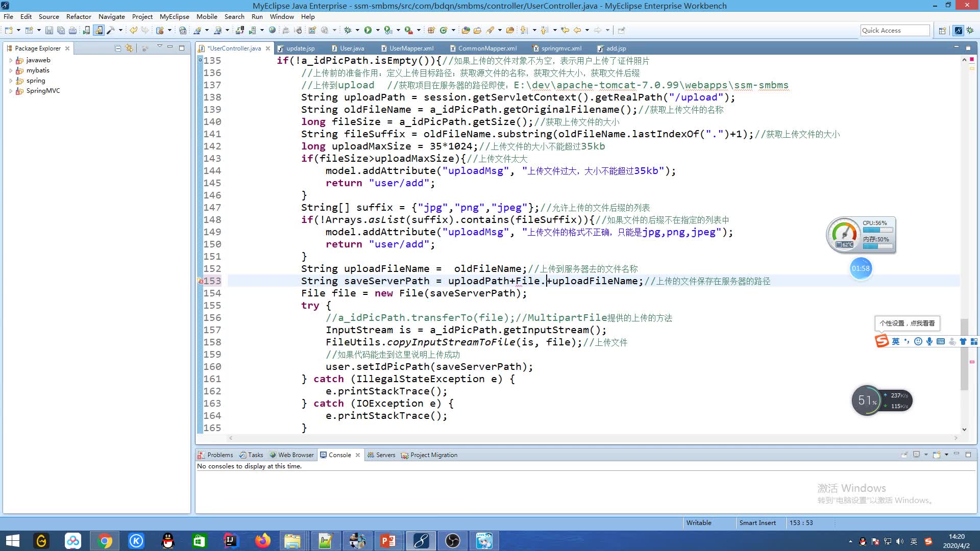Click the 个性设置，点我看看 tooltip button
Screen dimensions: 980x551
[x=907, y=323]
